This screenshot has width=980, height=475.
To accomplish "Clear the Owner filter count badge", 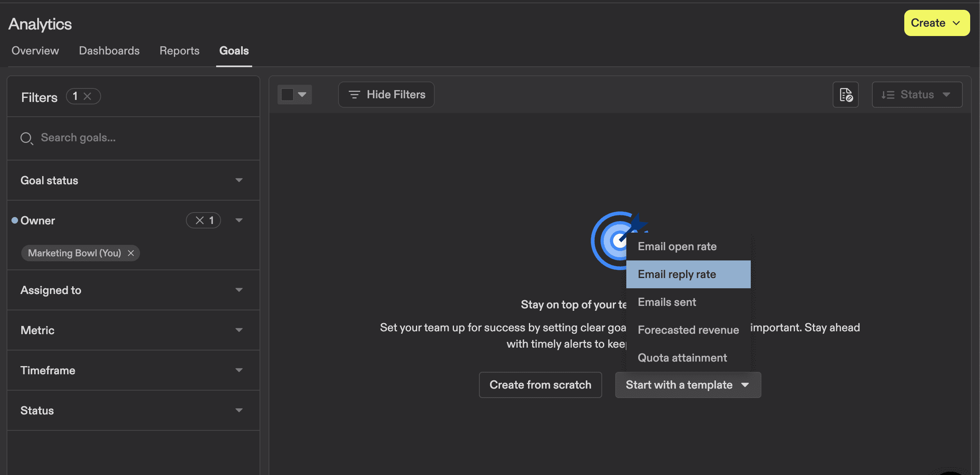I will pos(200,220).
